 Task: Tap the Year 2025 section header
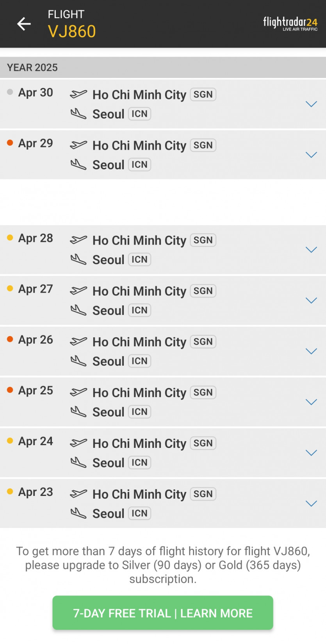click(x=32, y=68)
